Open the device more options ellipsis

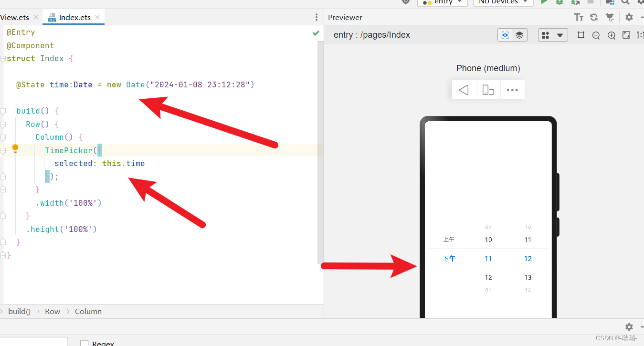pyautogui.click(x=512, y=90)
